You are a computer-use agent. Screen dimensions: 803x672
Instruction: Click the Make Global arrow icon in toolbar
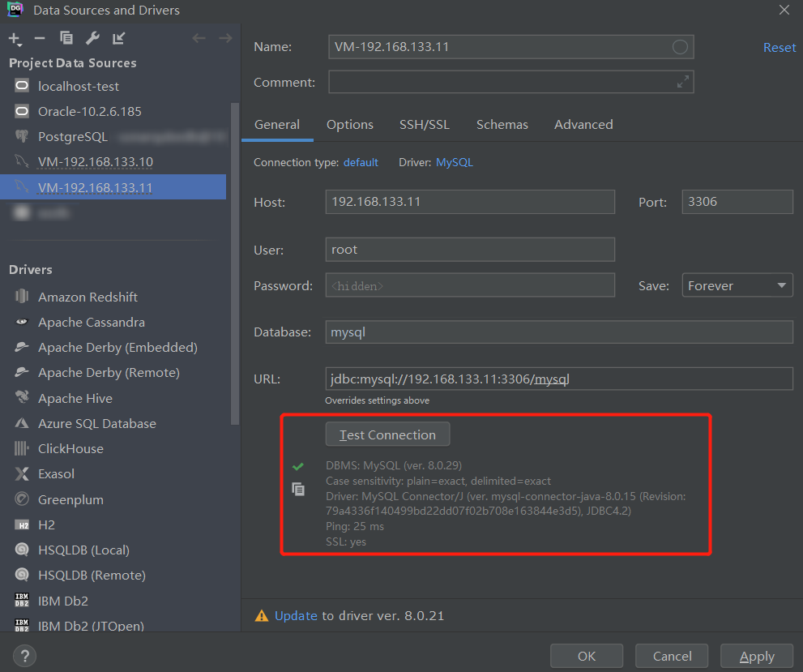click(x=119, y=38)
